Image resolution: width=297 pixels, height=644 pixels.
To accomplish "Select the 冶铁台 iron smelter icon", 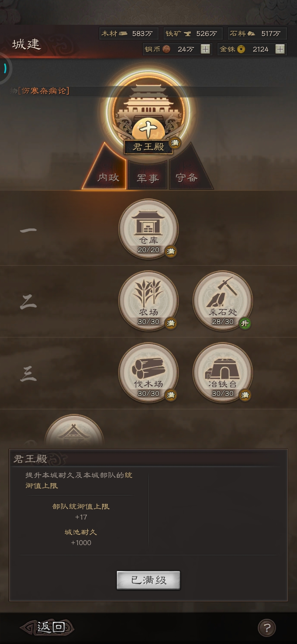I will pyautogui.click(x=223, y=373).
